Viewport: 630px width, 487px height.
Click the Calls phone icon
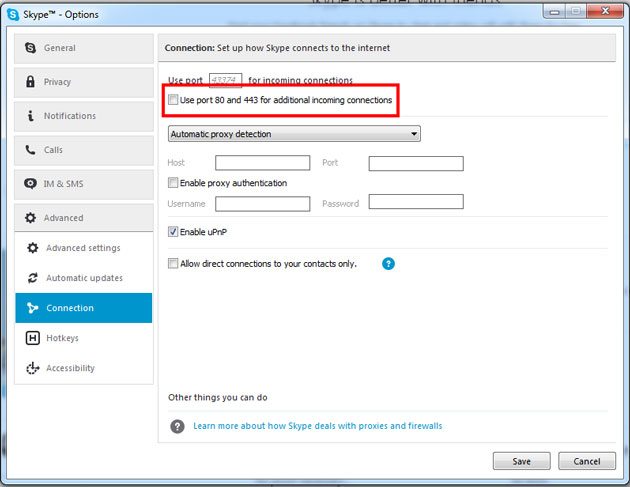point(30,150)
